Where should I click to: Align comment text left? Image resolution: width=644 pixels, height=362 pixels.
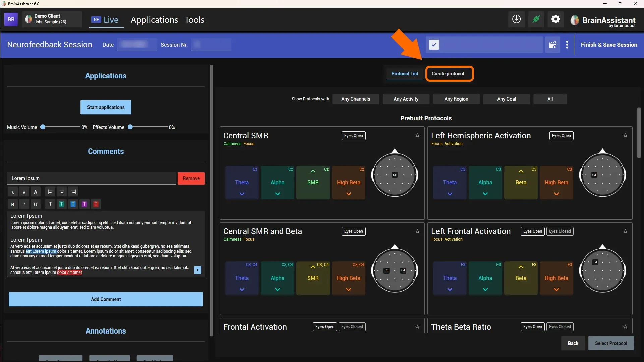[x=50, y=192]
